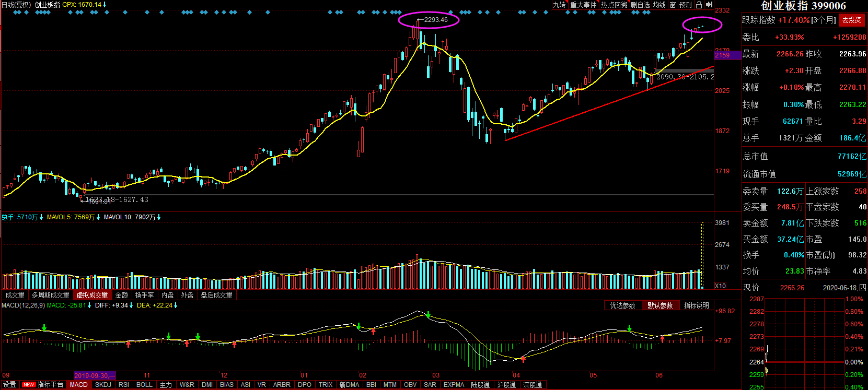
Task: Select the 金额 amount tab
Action: tap(122, 296)
